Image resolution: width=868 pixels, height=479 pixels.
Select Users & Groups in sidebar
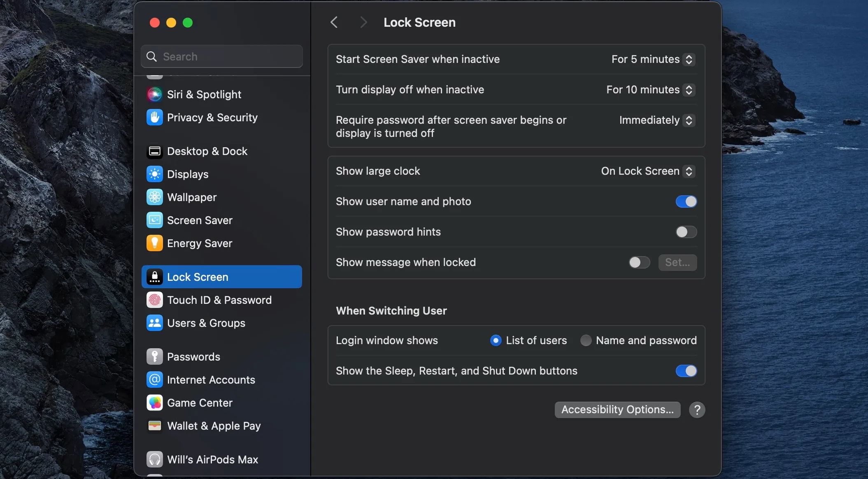[x=206, y=323]
